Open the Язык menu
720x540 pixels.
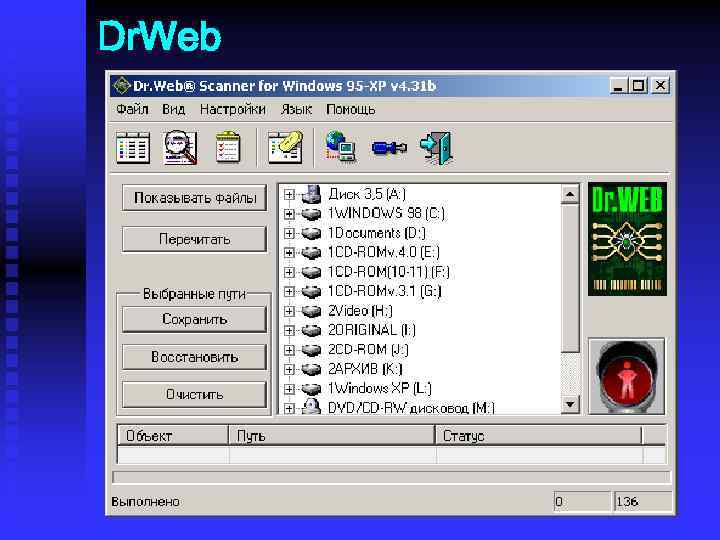296,109
